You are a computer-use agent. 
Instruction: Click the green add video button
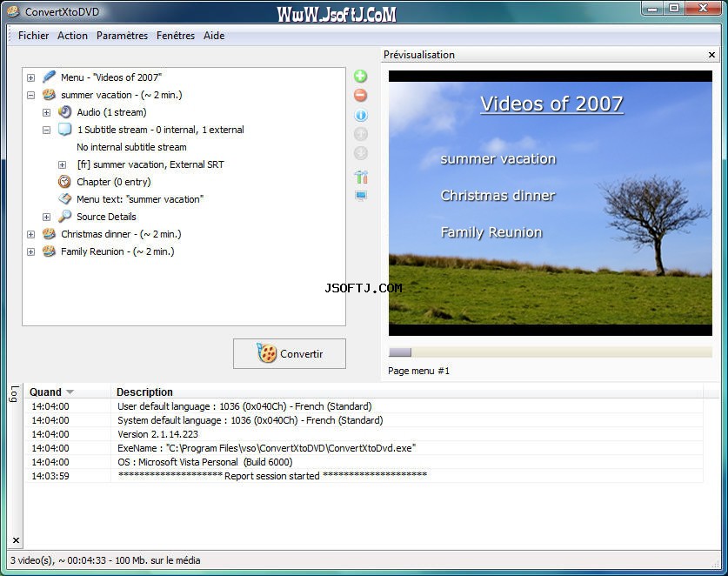360,77
